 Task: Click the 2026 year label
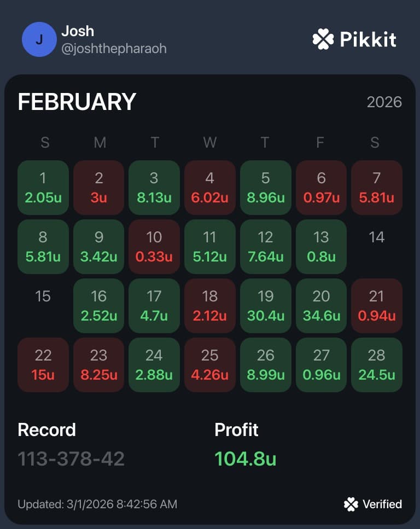(x=384, y=102)
